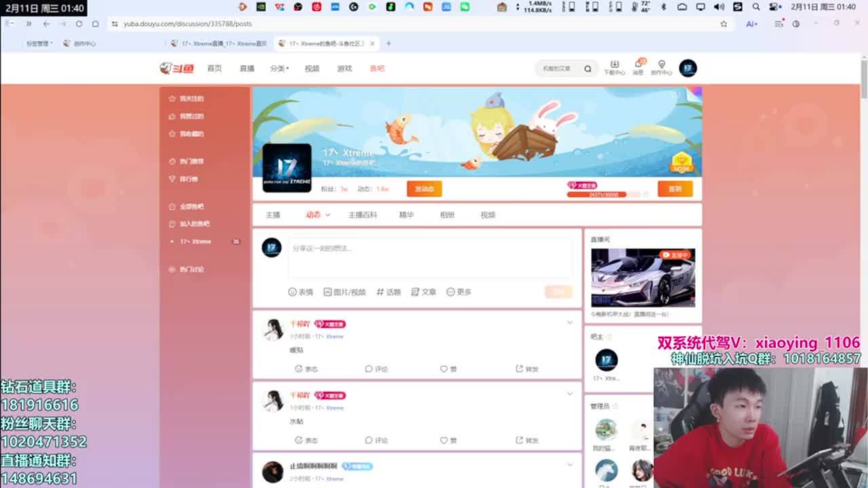
Task: Click the post composer text box
Action: point(429,258)
